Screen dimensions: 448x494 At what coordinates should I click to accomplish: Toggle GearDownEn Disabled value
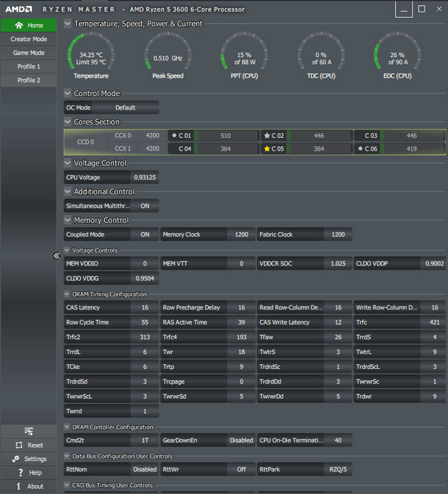click(241, 440)
